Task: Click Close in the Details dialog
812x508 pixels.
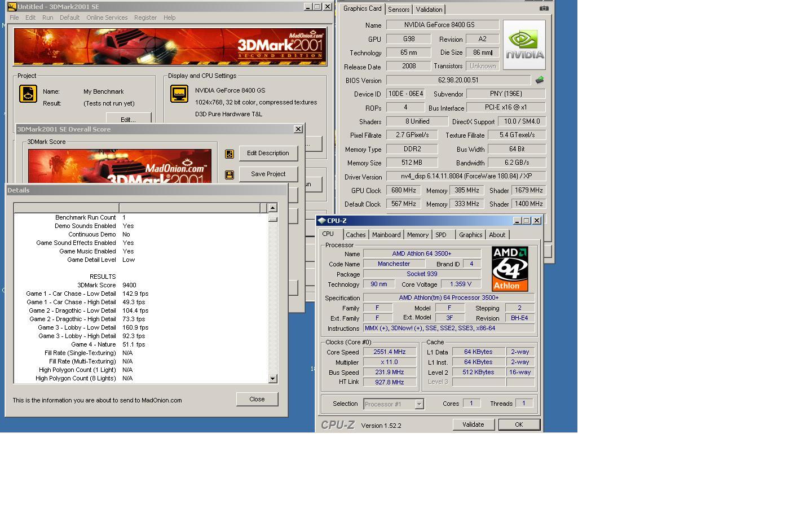Action: (x=257, y=399)
